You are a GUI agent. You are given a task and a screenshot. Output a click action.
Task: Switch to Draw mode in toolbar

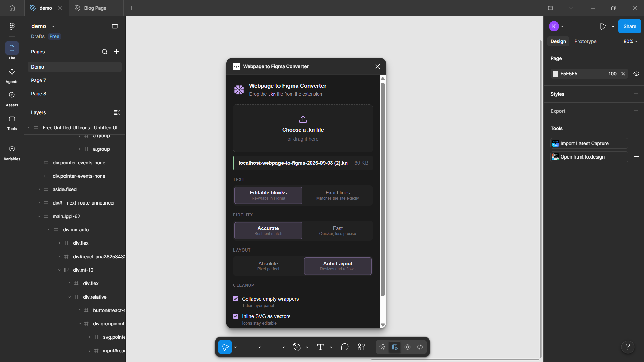point(382,347)
